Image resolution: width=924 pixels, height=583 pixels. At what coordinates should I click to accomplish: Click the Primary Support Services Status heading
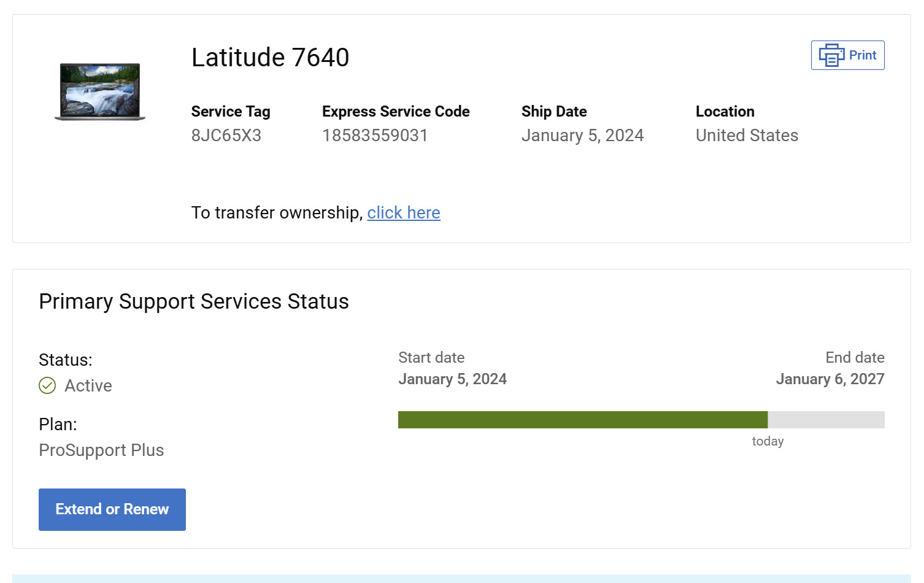tap(194, 302)
